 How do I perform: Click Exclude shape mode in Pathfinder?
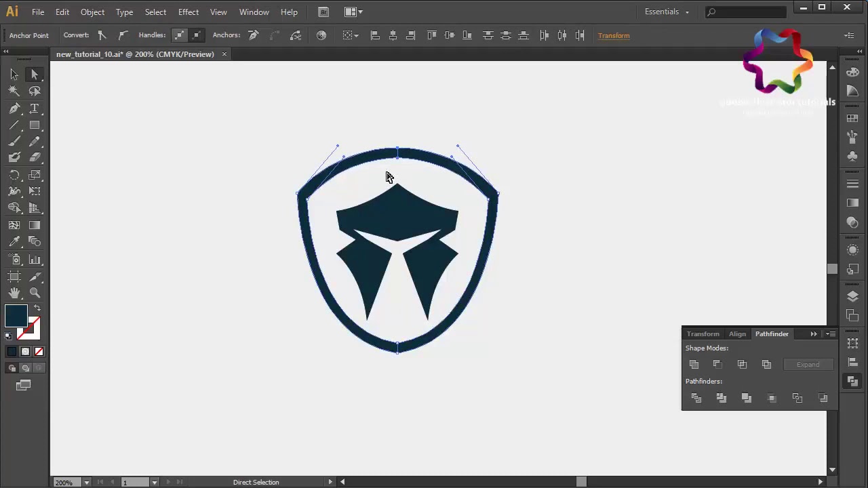click(x=766, y=365)
